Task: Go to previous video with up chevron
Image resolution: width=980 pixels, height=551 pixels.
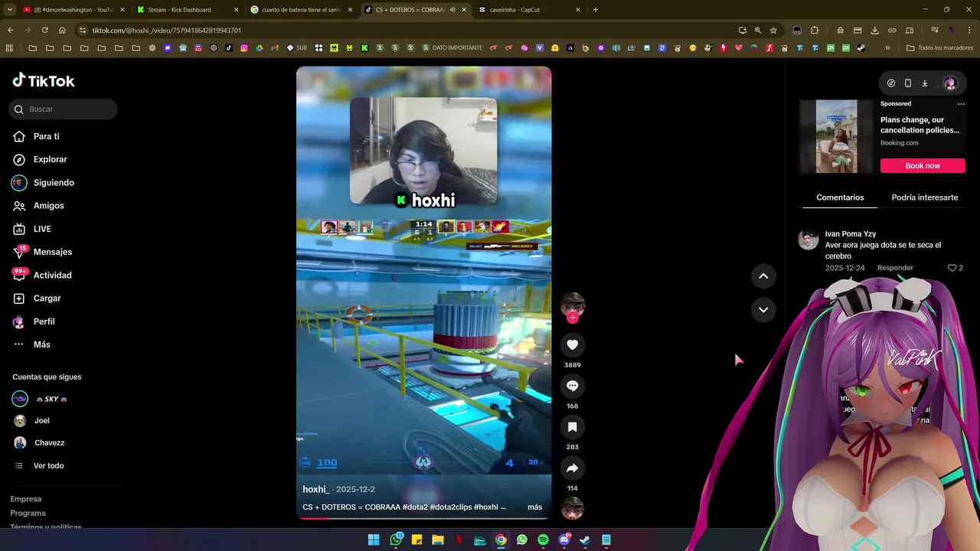Action: pos(763,276)
